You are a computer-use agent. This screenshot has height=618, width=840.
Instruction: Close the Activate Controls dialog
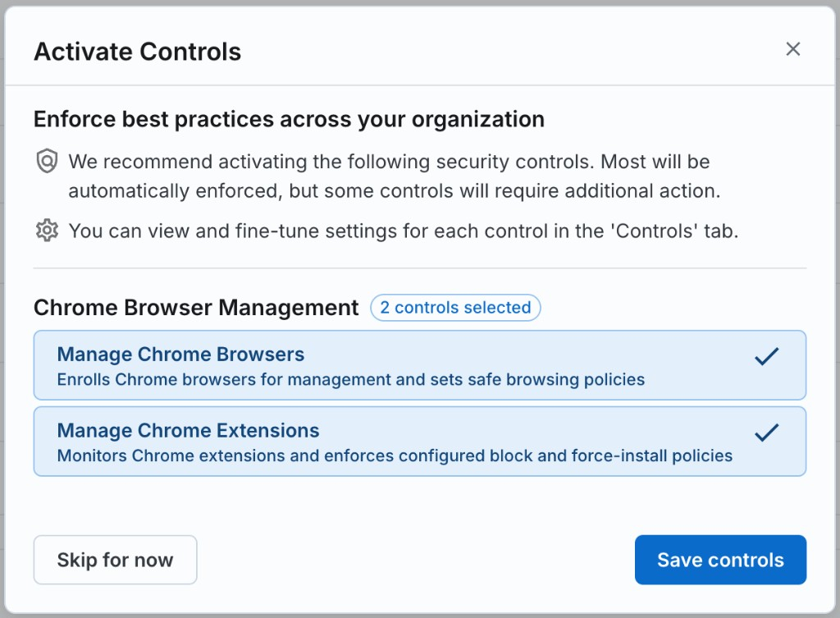(x=793, y=48)
